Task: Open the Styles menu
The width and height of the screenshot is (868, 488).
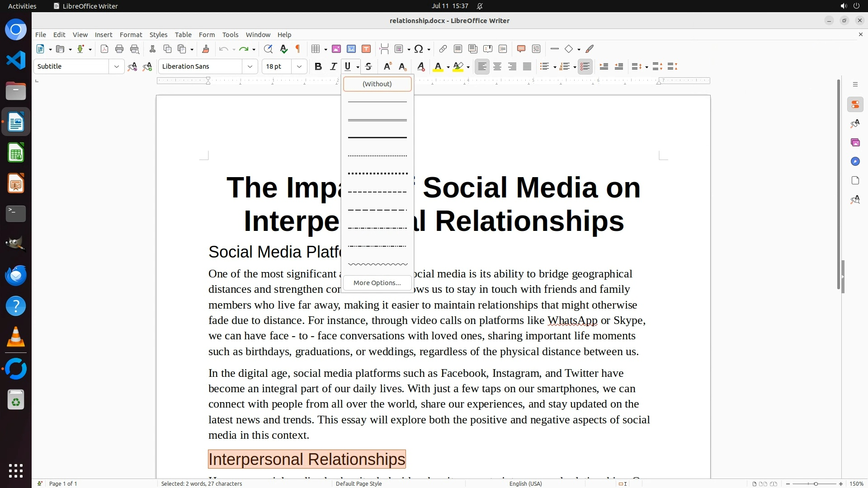Action: [158, 34]
